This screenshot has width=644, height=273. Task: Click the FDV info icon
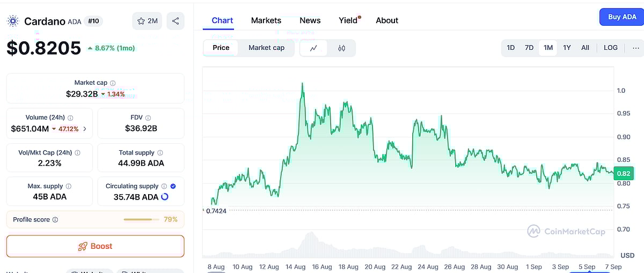(148, 118)
